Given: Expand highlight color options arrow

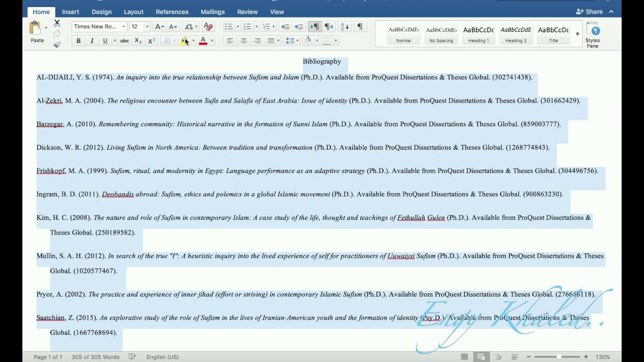Looking at the screenshot, I should [x=193, y=41].
